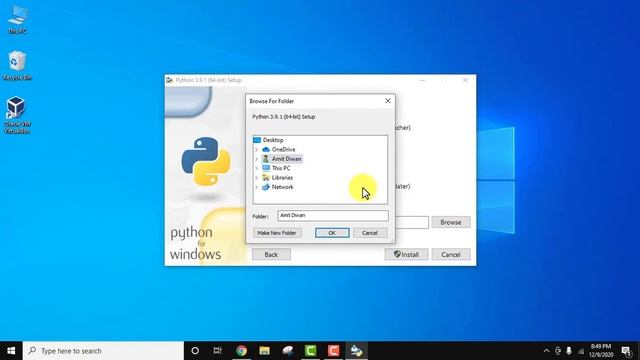The image size is (640, 360).
Task: Switch to Python installer taskbar icon
Action: pyautogui.click(x=356, y=351)
